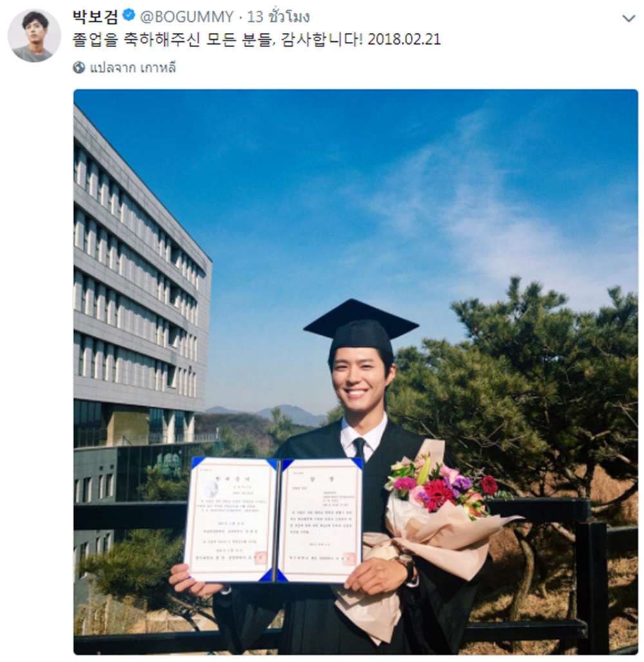This screenshot has width=644, height=662.
Task: Click the globe translate icon
Action: pyautogui.click(x=79, y=68)
